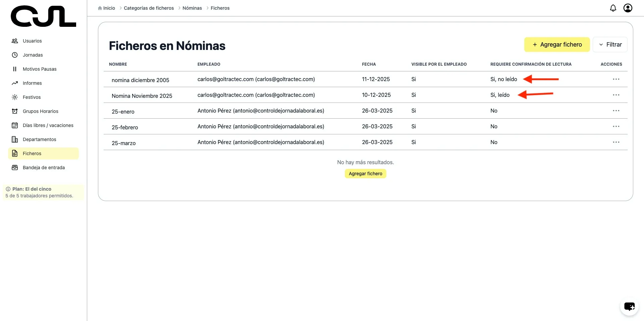This screenshot has height=321, width=644.
Task: Select Departamentos in the sidebar
Action: click(39, 139)
